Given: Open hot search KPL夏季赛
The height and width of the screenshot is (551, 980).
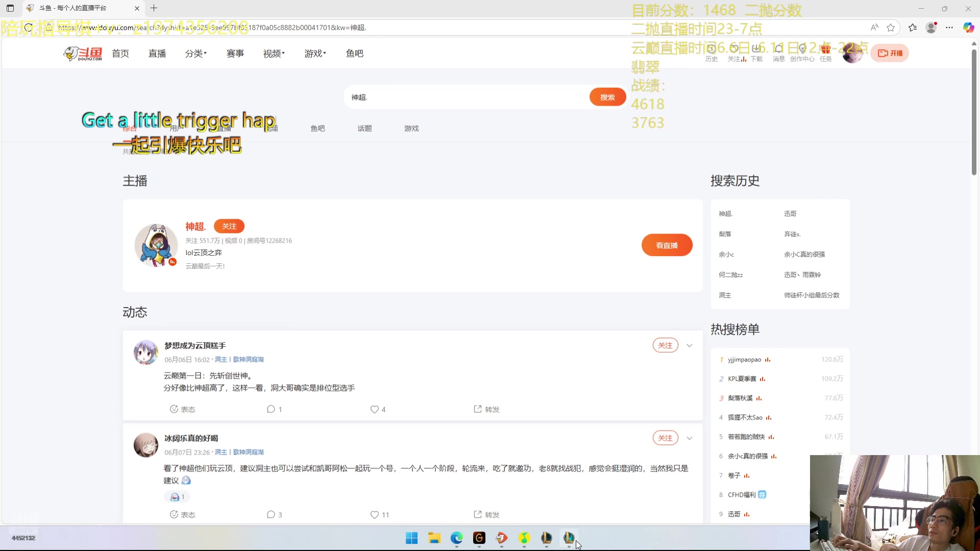Looking at the screenshot, I should (x=742, y=379).
